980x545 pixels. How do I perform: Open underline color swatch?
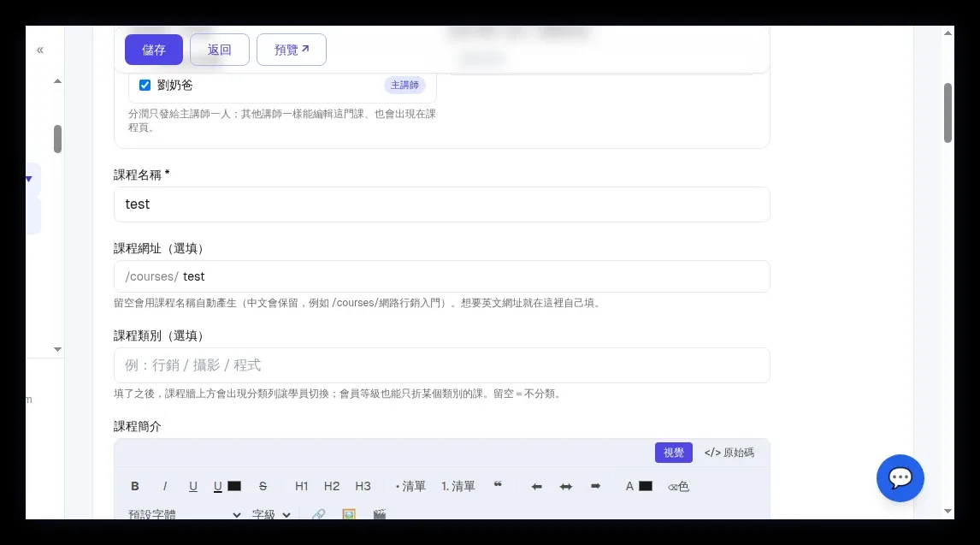[234, 486]
